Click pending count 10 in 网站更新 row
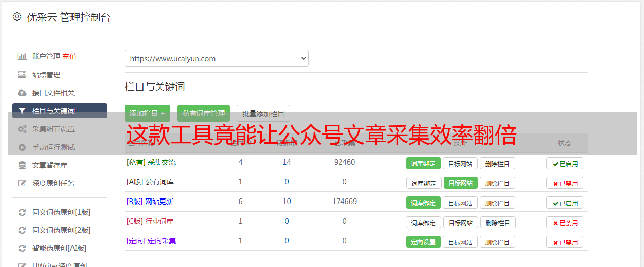Screen dimensions: 644x267 (x=287, y=202)
